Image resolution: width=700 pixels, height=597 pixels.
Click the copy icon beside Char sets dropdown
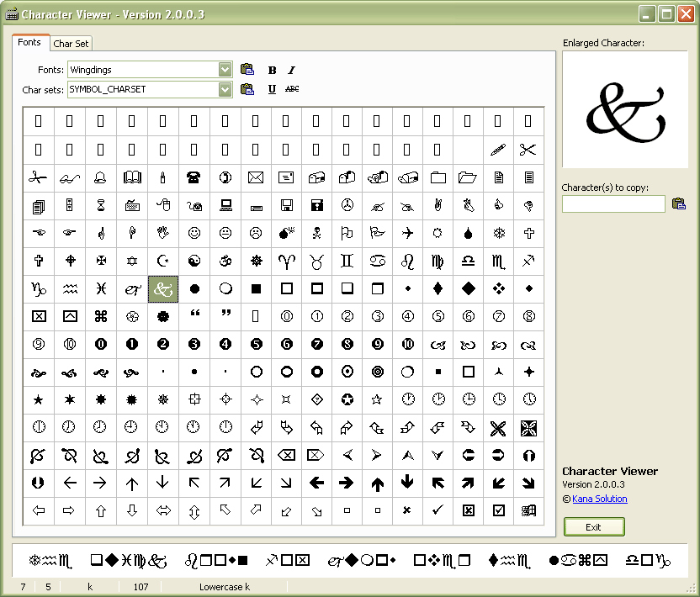click(247, 89)
